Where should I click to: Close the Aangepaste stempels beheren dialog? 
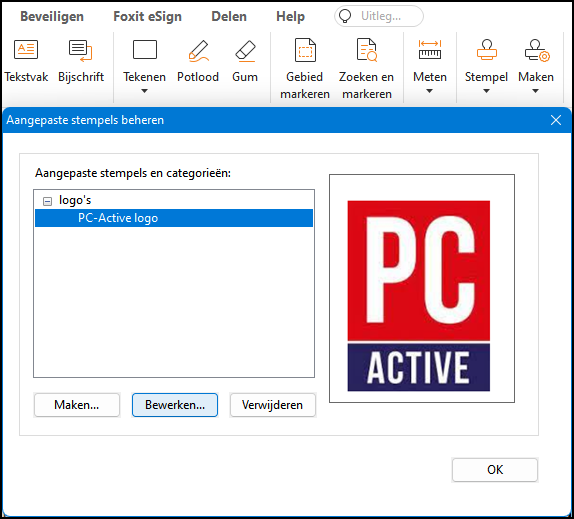pos(556,120)
